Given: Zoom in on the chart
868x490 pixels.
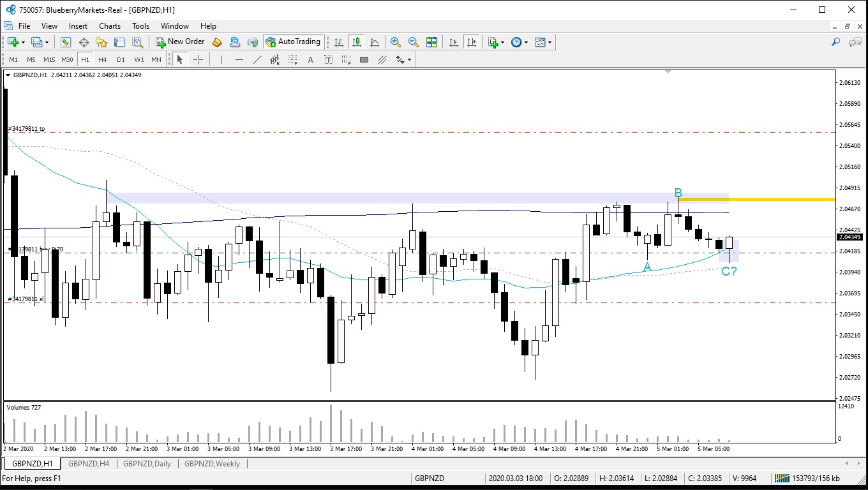Looking at the screenshot, I should coord(396,42).
